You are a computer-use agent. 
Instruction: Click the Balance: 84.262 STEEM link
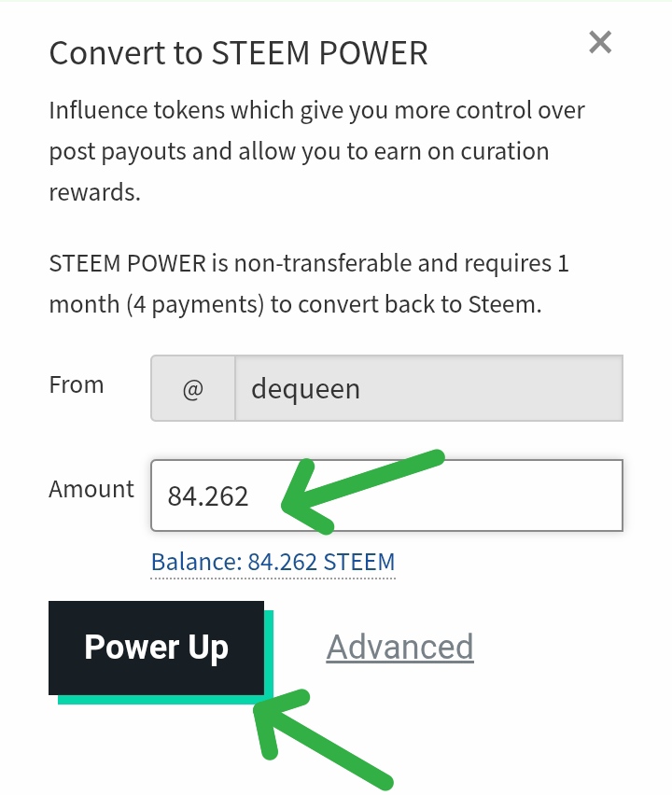[273, 562]
